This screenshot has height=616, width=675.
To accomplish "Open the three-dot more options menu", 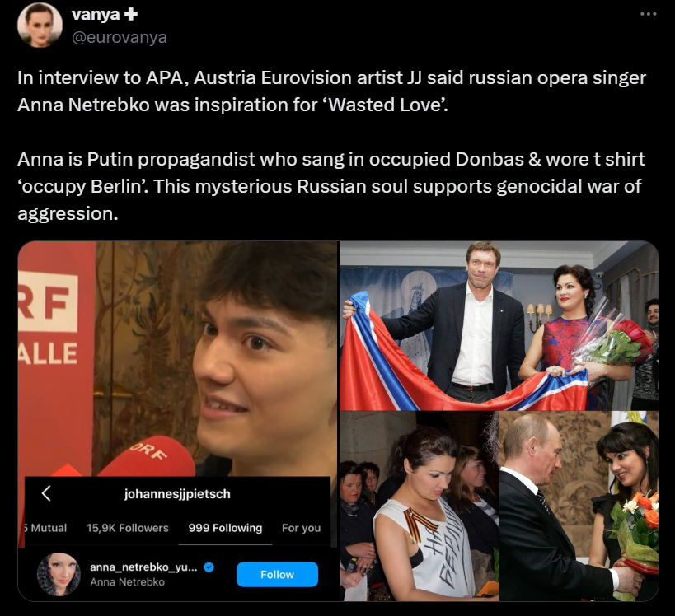I will tap(648, 14).
